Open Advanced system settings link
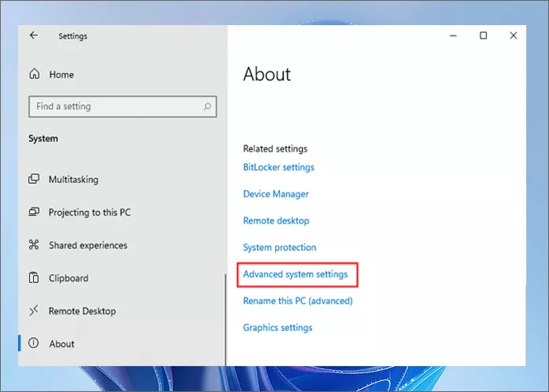549x392 pixels. 296,274
